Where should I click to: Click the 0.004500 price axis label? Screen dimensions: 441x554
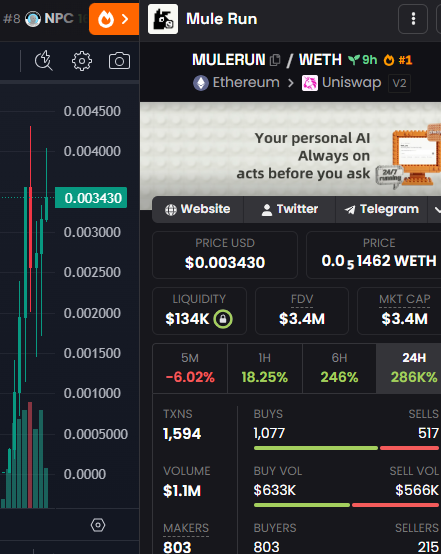(92, 111)
